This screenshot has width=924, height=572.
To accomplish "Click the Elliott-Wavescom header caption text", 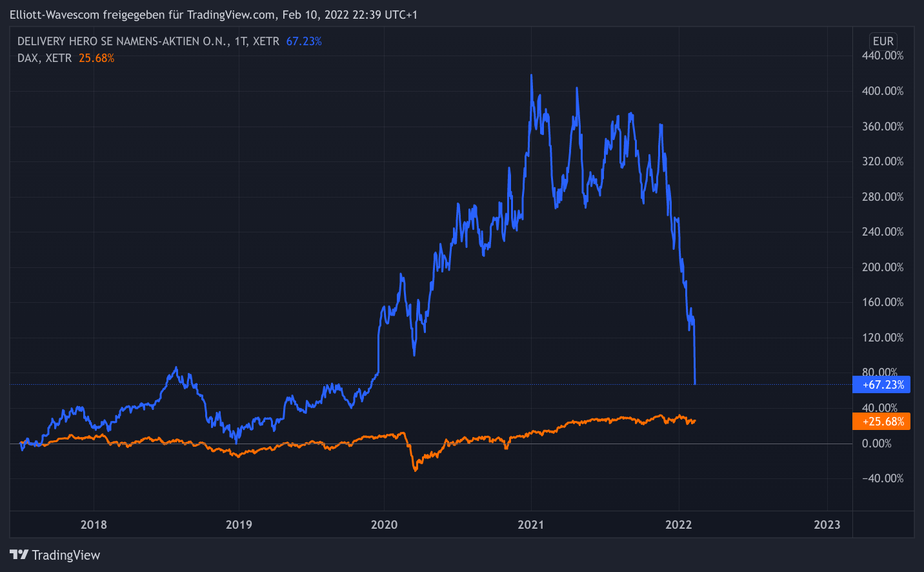I will pos(214,14).
